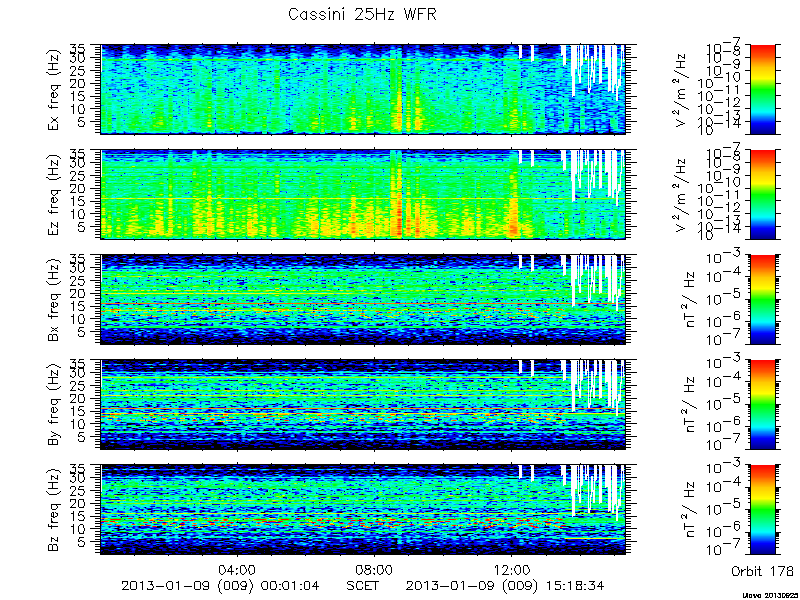Click the SCET axis label
Image resolution: width=800 pixels, height=600 pixels.
[362, 585]
